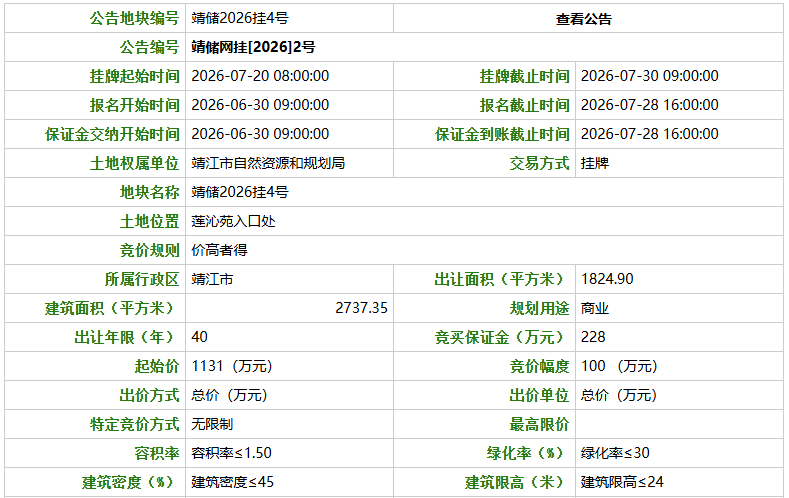Click the 最高限价 label
This screenshot has height=498, width=789.
(x=539, y=425)
